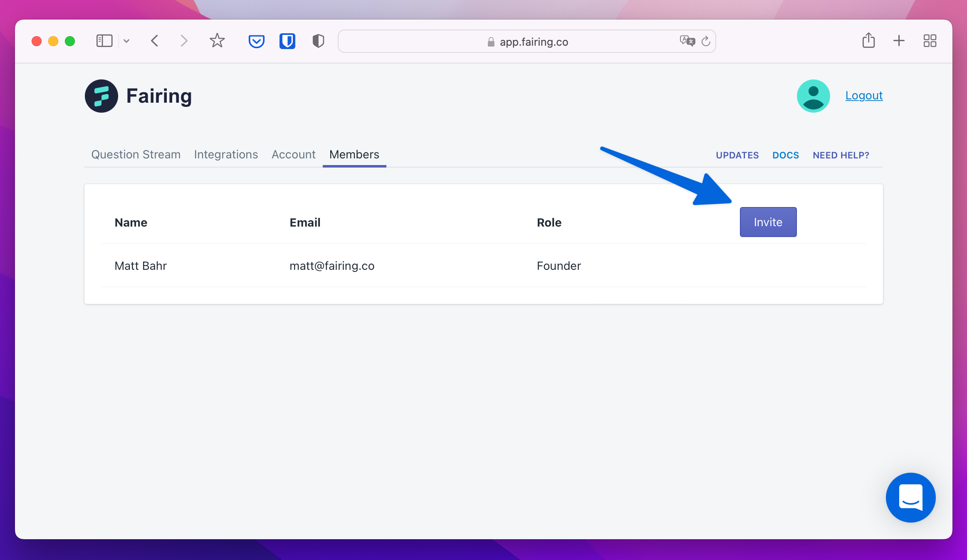Open the Bitwarden extension icon
Viewport: 967px width, 560px height.
coord(287,41)
